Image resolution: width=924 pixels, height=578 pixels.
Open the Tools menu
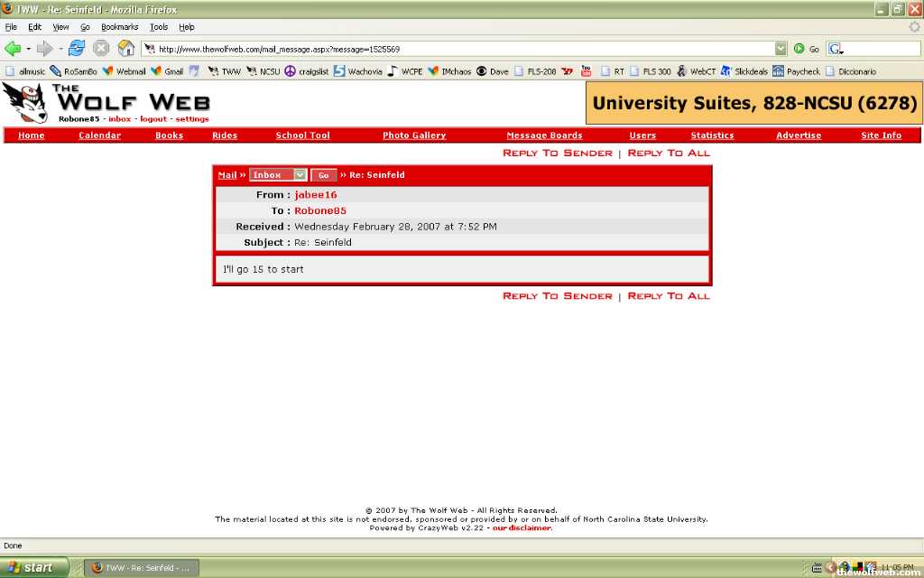pyautogui.click(x=159, y=27)
